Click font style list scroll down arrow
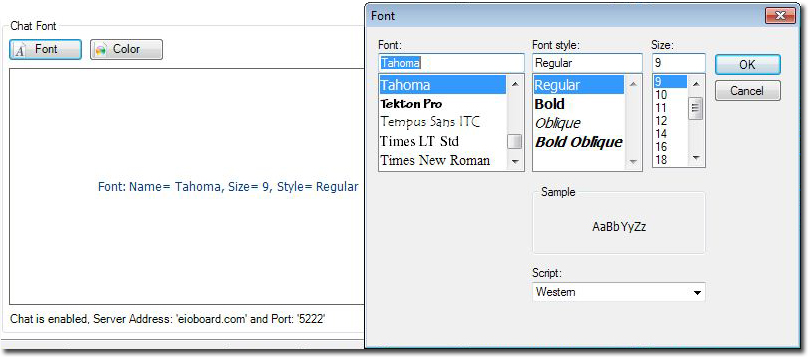This screenshot has height=360, width=809. click(x=633, y=162)
